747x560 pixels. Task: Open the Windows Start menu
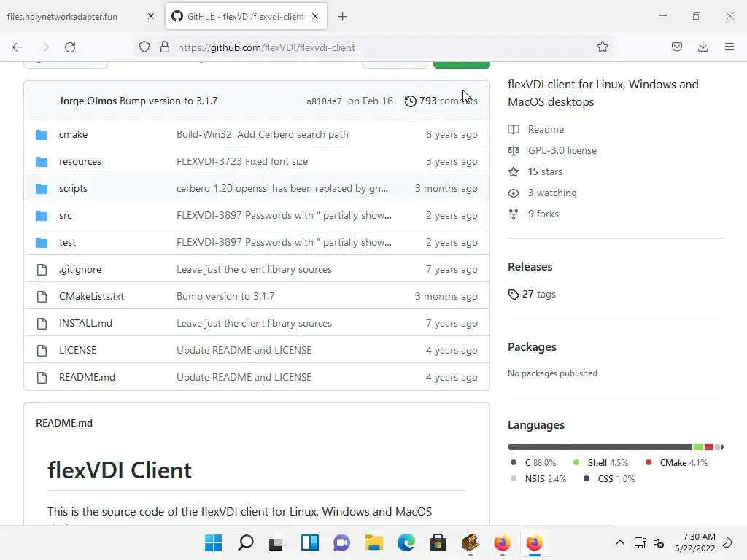coord(213,542)
